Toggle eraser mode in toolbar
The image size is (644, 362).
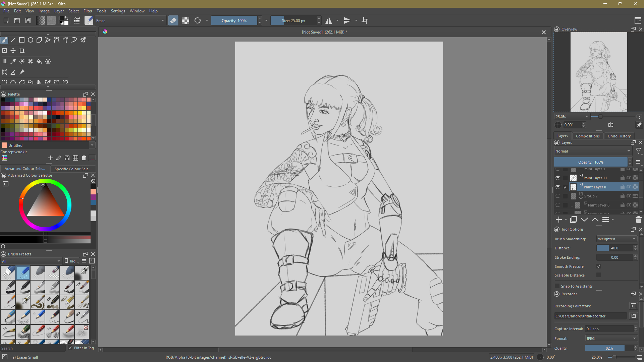click(173, 21)
